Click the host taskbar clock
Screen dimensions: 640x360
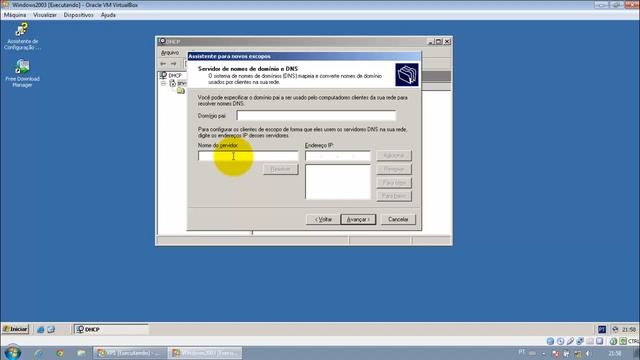(x=615, y=353)
